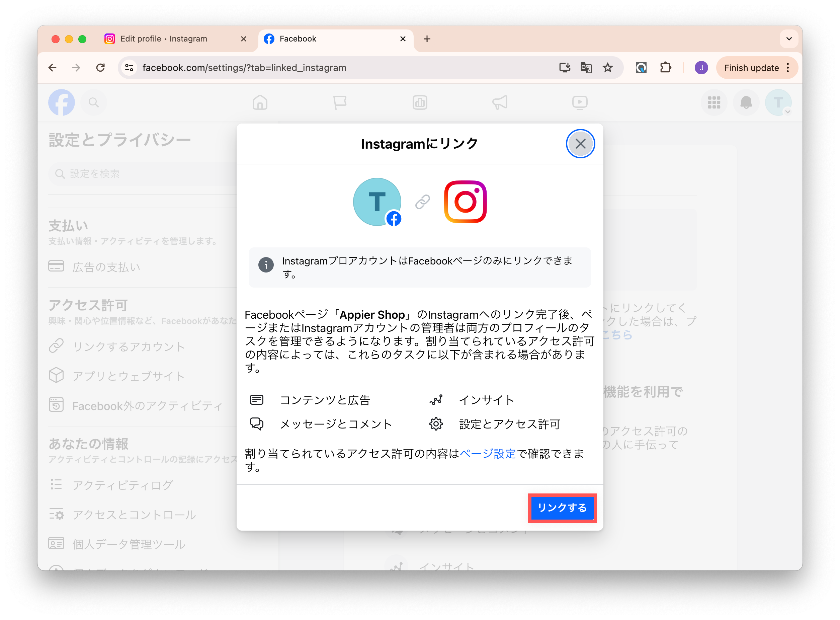840x620 pixels.
Task: Open the ads megaphone icon
Action: coord(500,102)
